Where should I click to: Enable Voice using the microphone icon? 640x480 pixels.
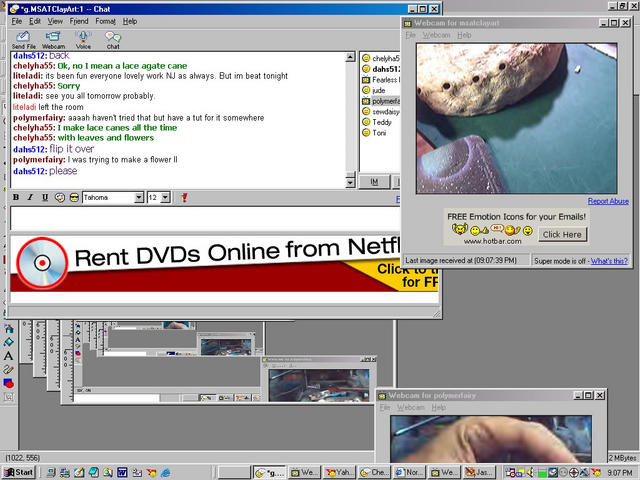[83, 40]
